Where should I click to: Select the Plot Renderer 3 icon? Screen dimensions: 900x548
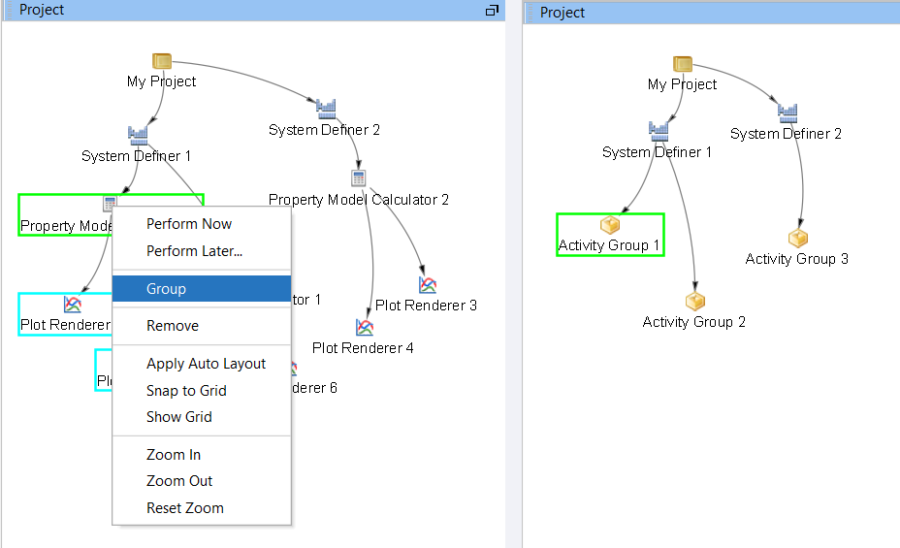click(x=427, y=285)
